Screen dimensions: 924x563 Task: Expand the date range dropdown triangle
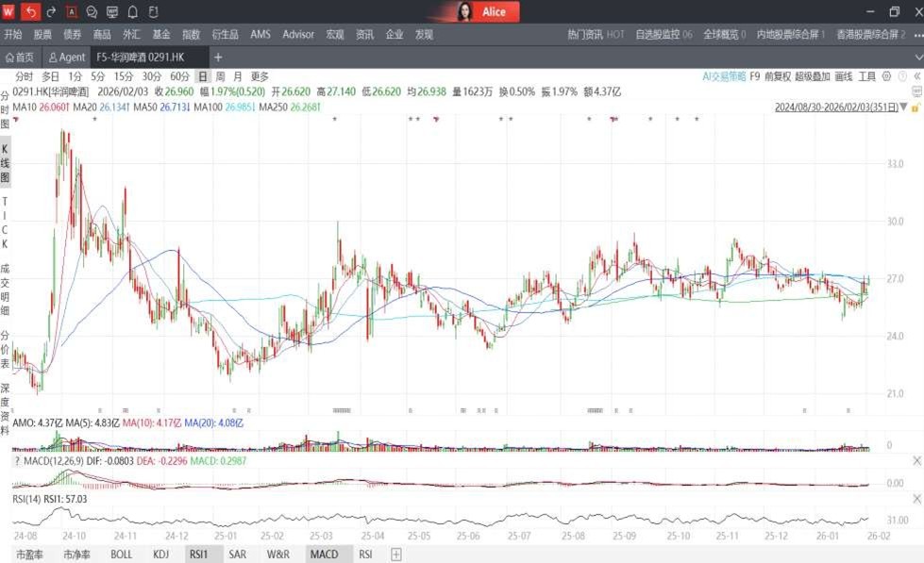pos(904,108)
